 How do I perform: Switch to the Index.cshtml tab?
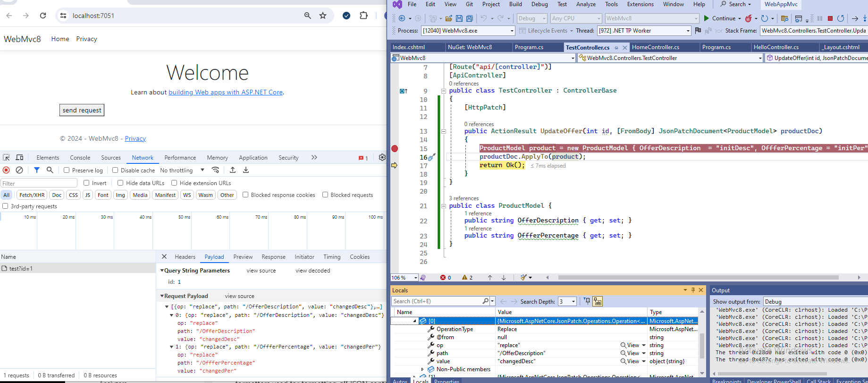coord(409,47)
